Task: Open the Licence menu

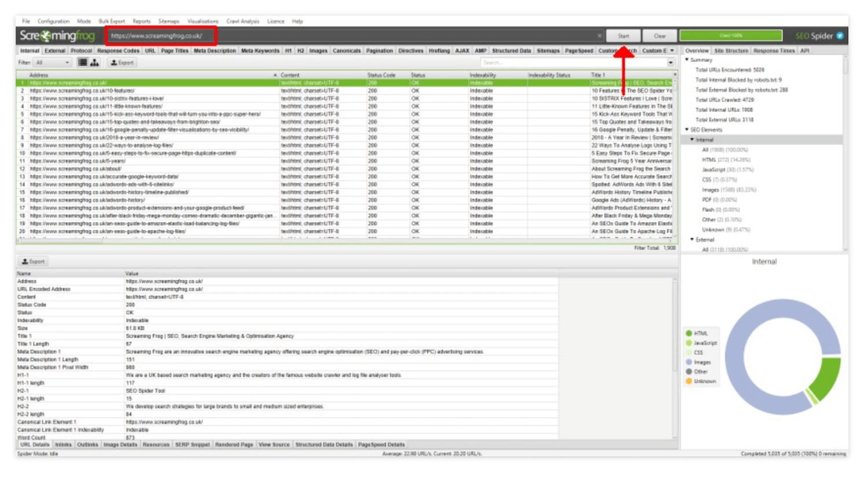Action: click(x=275, y=21)
